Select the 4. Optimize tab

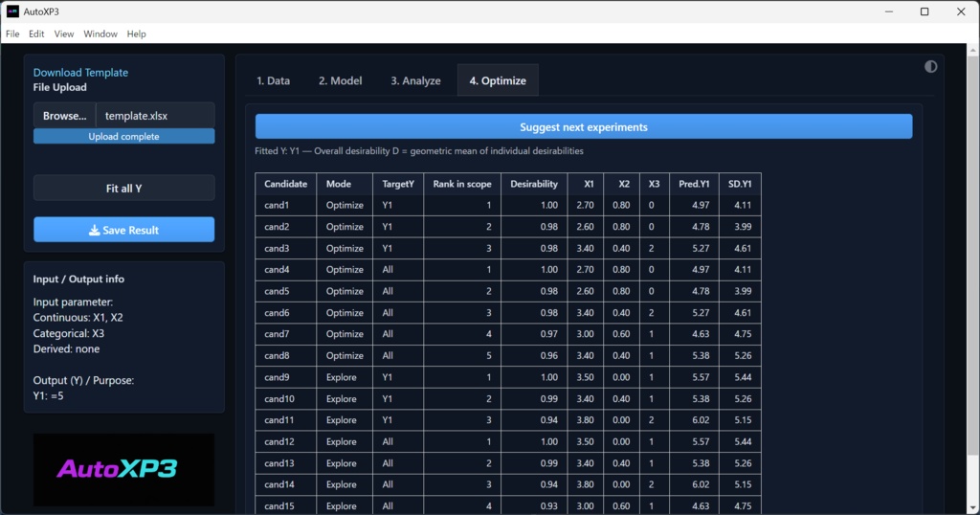pyautogui.click(x=498, y=80)
